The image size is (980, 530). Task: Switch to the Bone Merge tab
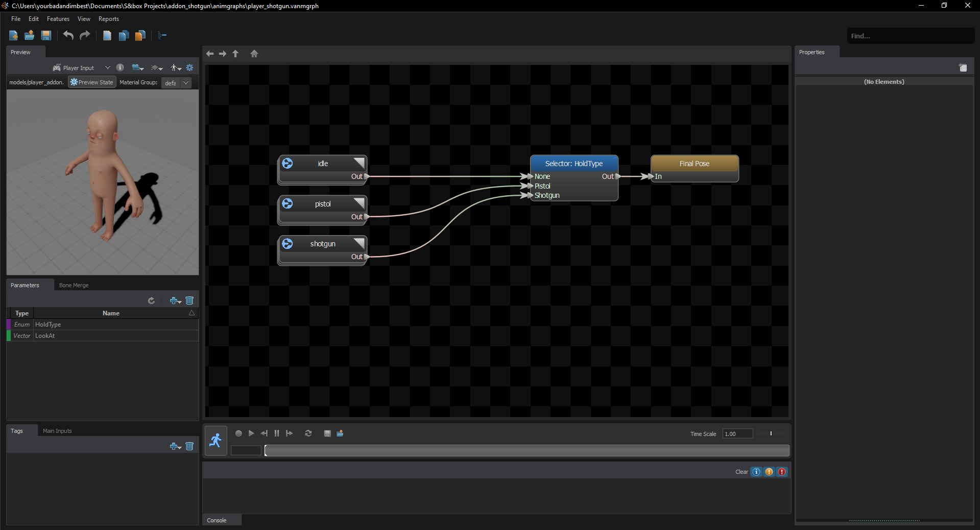point(74,285)
